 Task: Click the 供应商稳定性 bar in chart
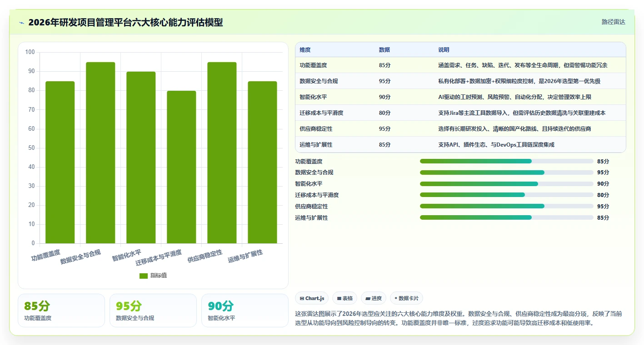tap(222, 153)
